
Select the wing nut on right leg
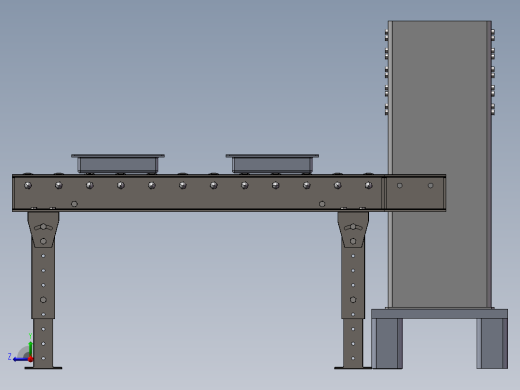[353, 227]
